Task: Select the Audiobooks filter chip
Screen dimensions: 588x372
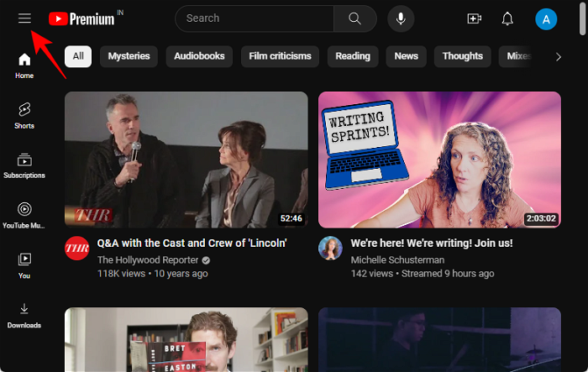Action: [199, 56]
